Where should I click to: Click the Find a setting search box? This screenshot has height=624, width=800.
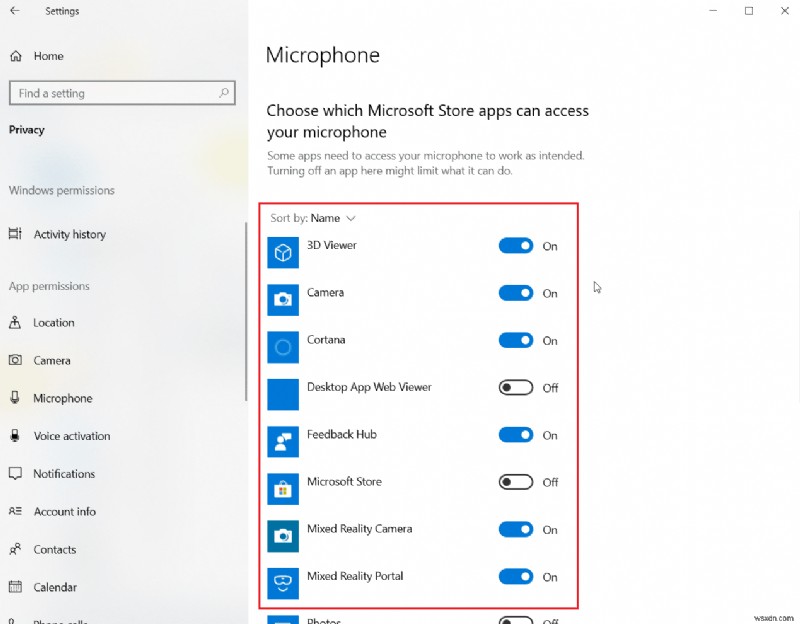click(x=122, y=92)
